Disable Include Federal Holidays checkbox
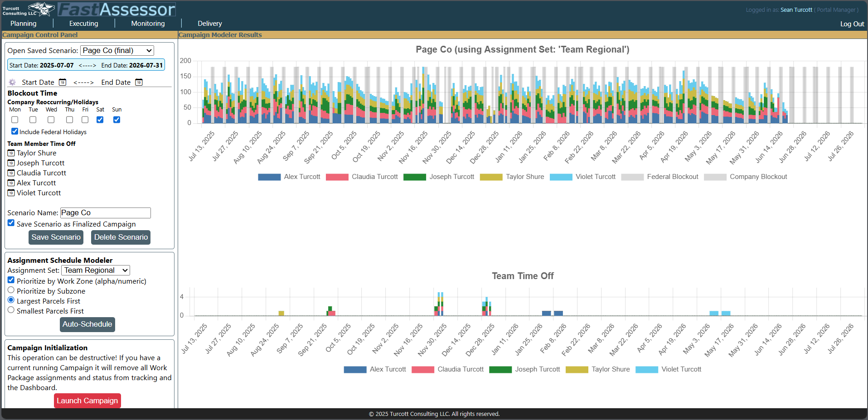Screen dimensions: 868x420 pyautogui.click(x=15, y=131)
